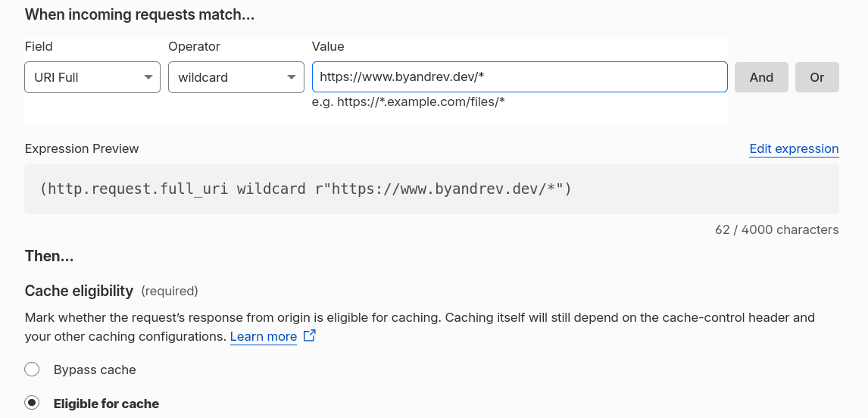The height and width of the screenshot is (418, 868).
Task: Select the Bypass cache radio option
Action: (x=32, y=370)
